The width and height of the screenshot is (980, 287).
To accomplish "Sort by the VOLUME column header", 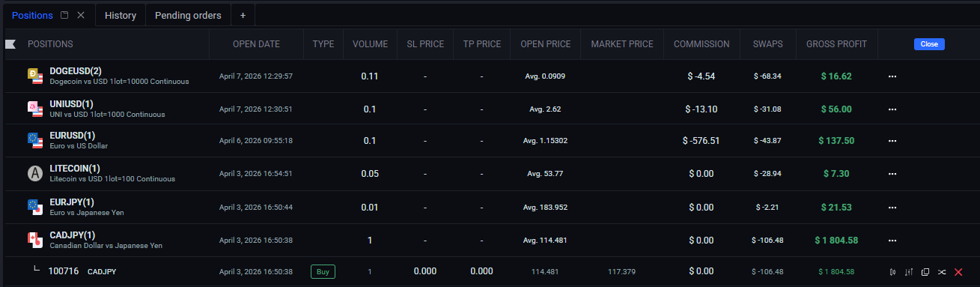I will click(x=370, y=44).
